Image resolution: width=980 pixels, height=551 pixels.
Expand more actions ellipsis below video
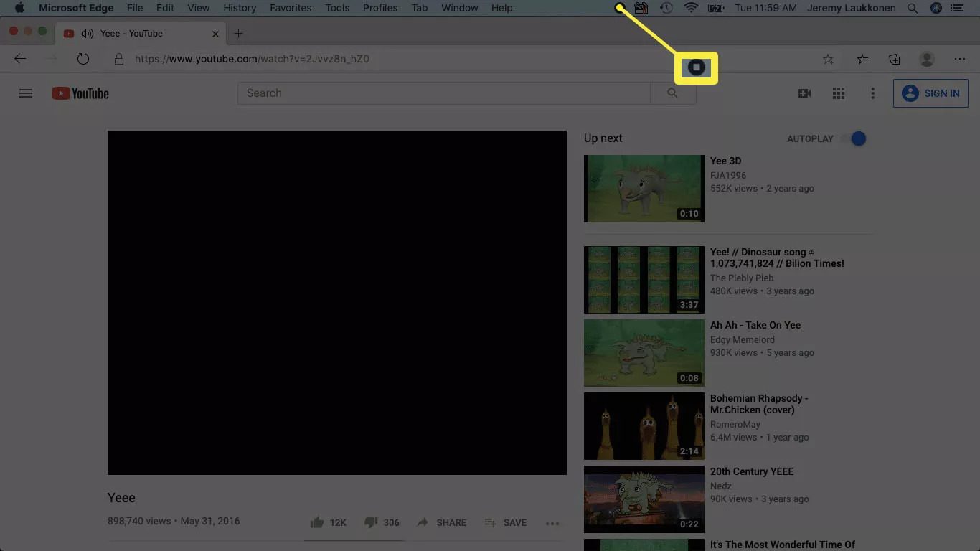click(x=552, y=524)
